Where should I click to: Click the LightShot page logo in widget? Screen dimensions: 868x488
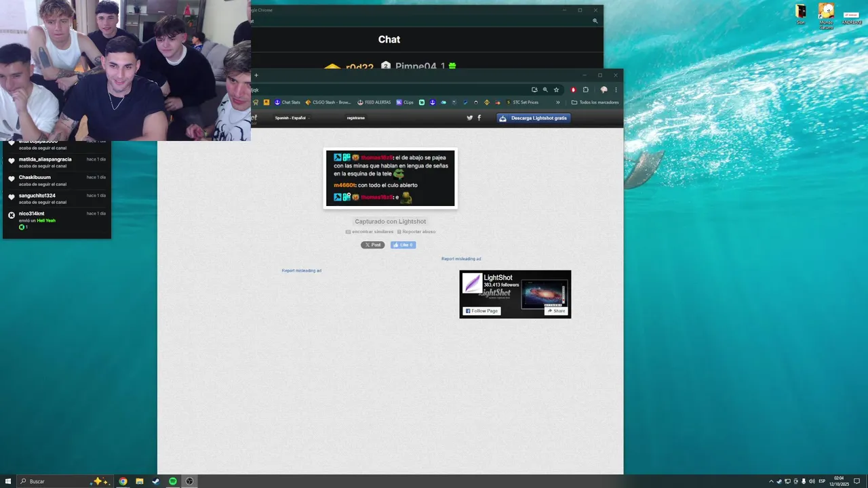click(472, 283)
